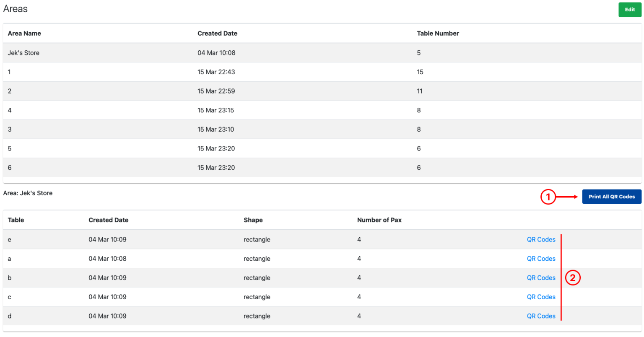This screenshot has height=337, width=644.
Task: Click the Shape column header
Action: (x=253, y=220)
